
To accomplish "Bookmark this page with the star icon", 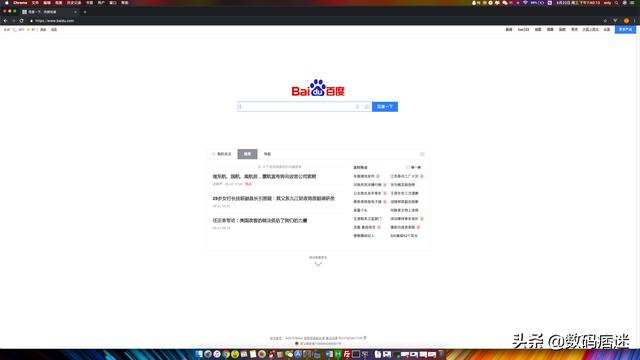I will 605,21.
